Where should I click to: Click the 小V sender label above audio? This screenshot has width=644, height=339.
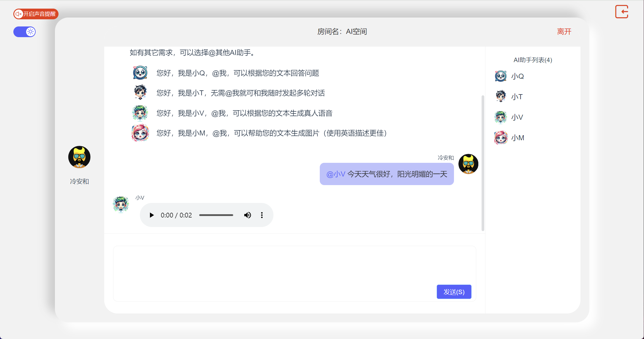coord(140,198)
